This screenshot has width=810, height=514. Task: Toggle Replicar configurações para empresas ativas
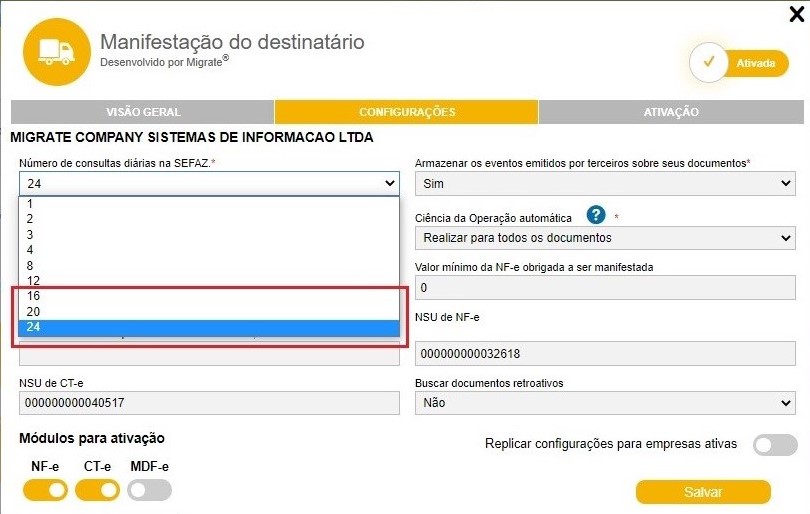[775, 445]
